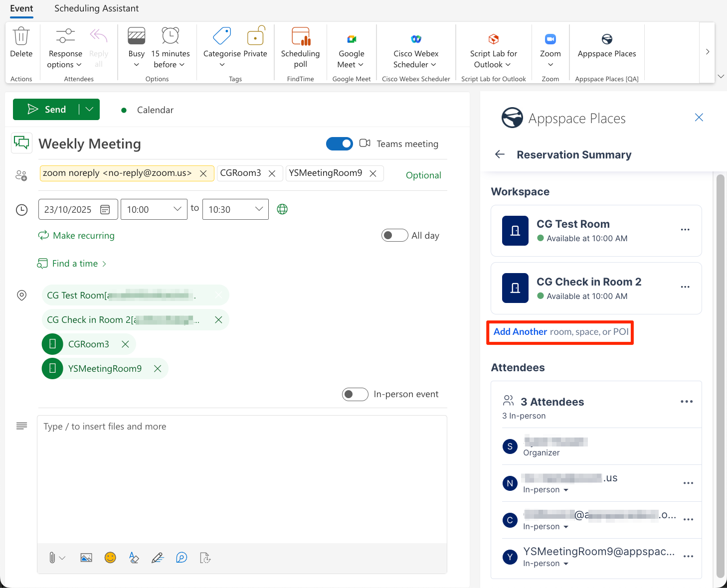727x588 pixels.
Task: Open CG Check in Room 2 more options
Action: click(x=685, y=287)
